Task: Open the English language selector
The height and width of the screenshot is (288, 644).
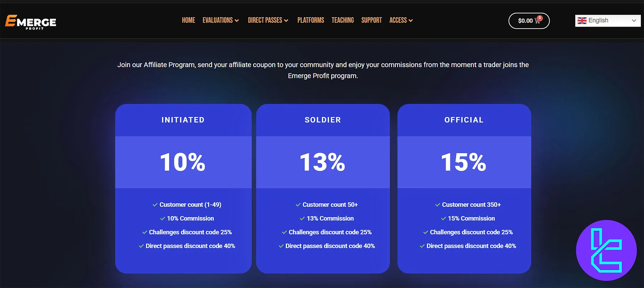Action: coord(608,21)
